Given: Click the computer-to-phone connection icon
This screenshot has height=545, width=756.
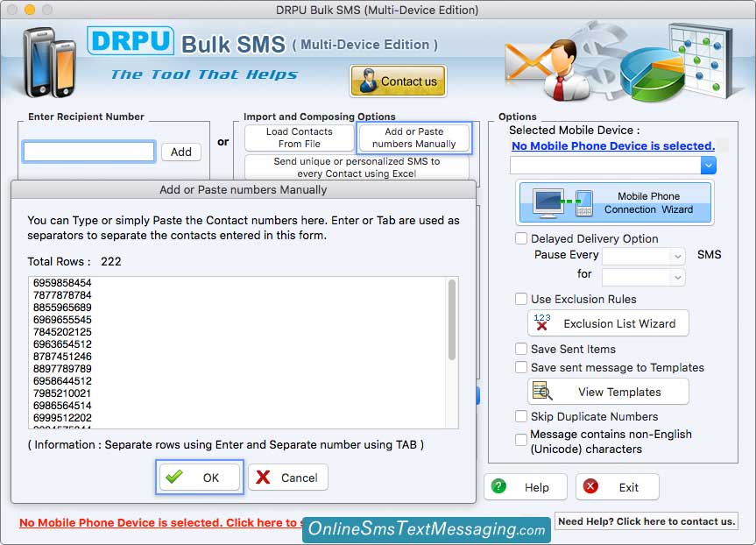Looking at the screenshot, I should coord(562,202).
